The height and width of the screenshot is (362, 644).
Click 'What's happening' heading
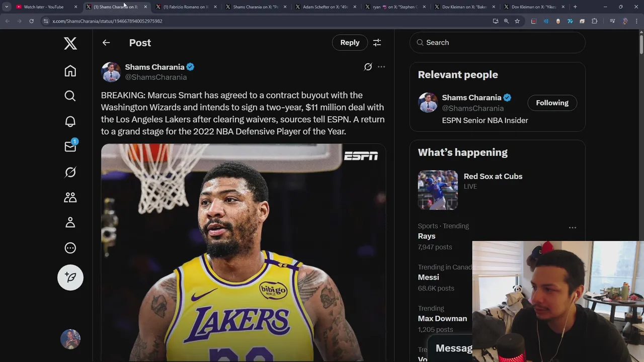(463, 152)
